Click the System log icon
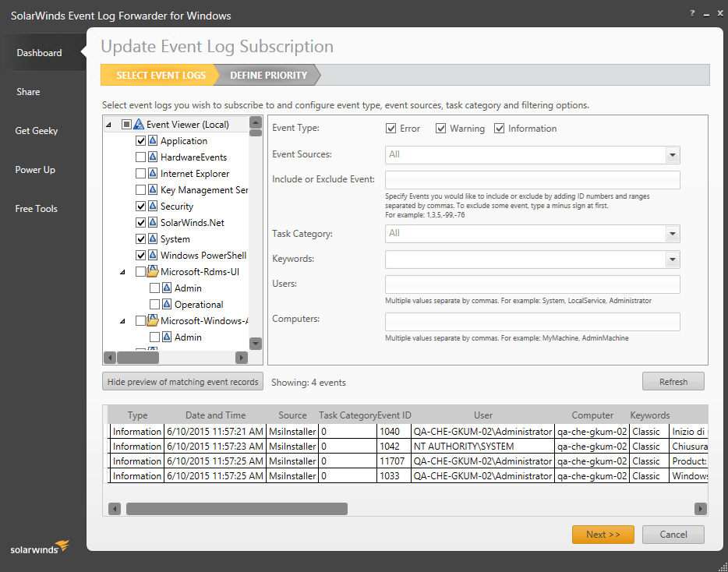 point(154,239)
